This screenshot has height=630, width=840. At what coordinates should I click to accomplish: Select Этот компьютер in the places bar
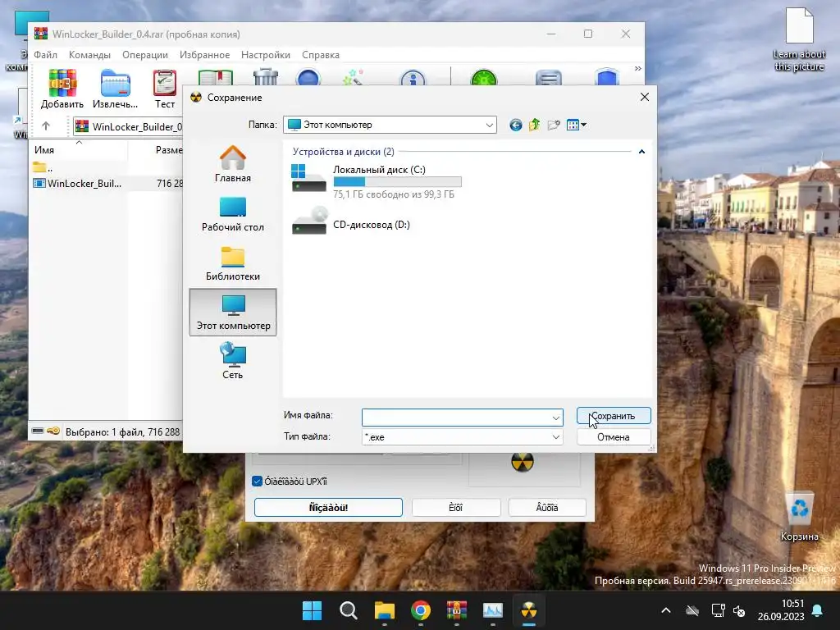(x=232, y=313)
